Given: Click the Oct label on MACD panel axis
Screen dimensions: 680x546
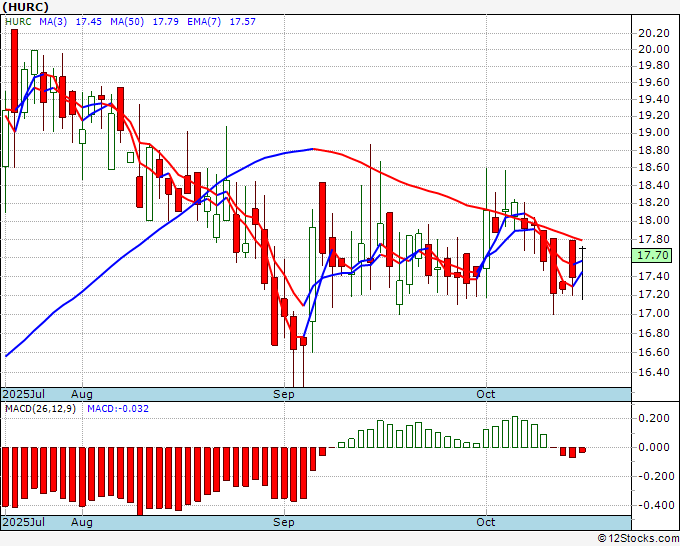Looking at the screenshot, I should click(486, 522).
